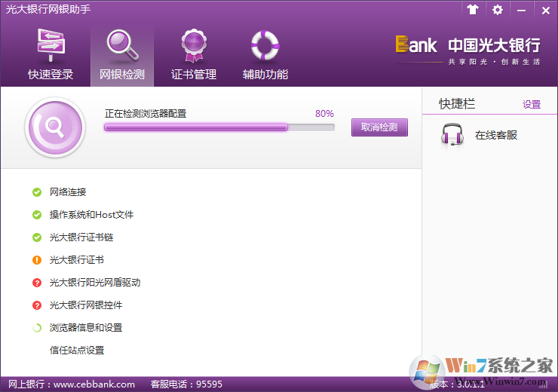Select 光大银行网银控件 check item
Viewport: 558px width, 392px height.
pos(86,305)
